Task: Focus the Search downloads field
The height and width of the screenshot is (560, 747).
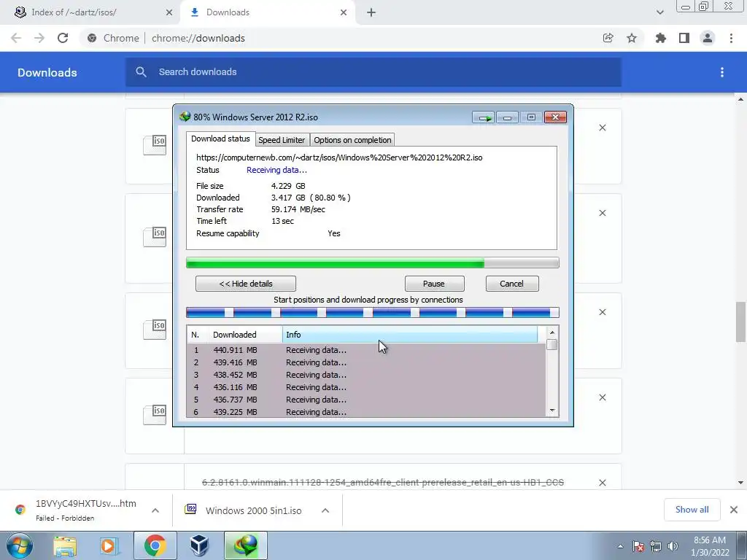Action: [373, 72]
